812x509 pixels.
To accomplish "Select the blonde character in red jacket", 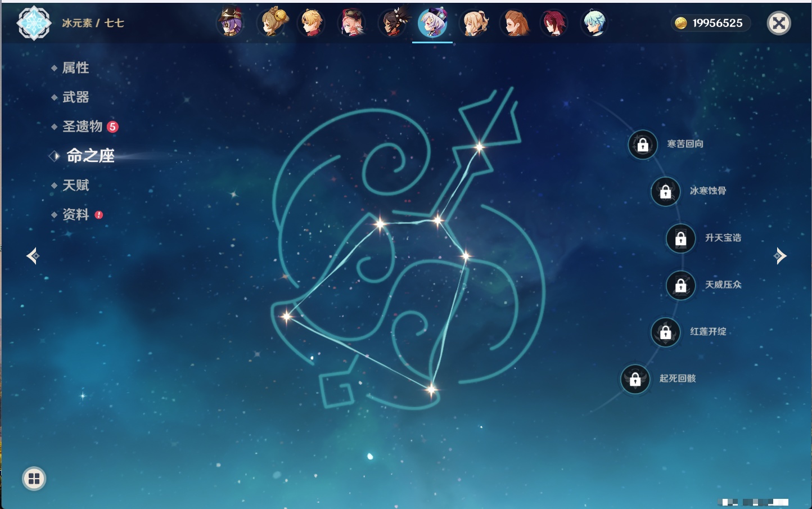I will 312,23.
